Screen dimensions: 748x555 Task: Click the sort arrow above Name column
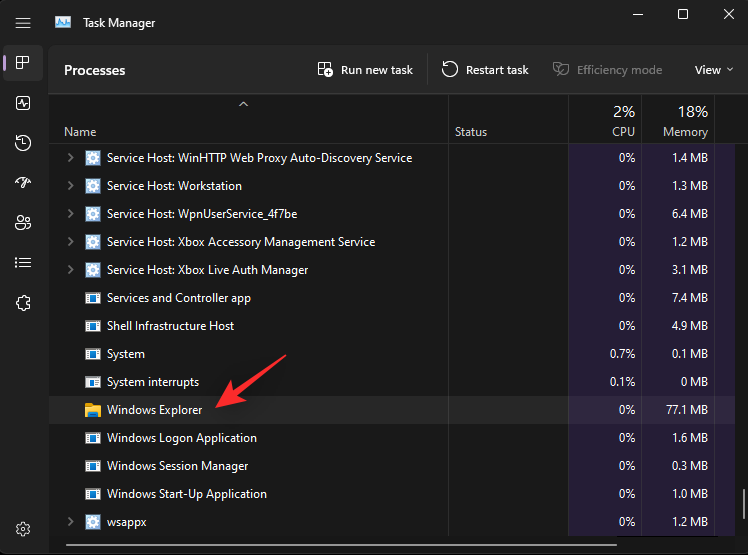pos(243,104)
